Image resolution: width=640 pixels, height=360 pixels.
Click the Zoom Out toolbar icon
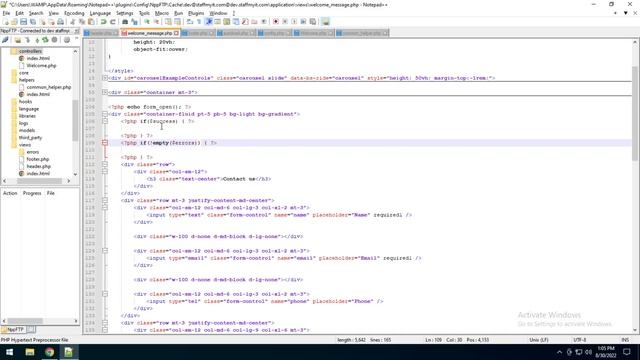156,22
